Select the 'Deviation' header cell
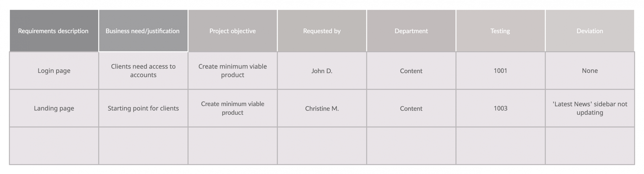The height and width of the screenshot is (174, 644). 590,31
